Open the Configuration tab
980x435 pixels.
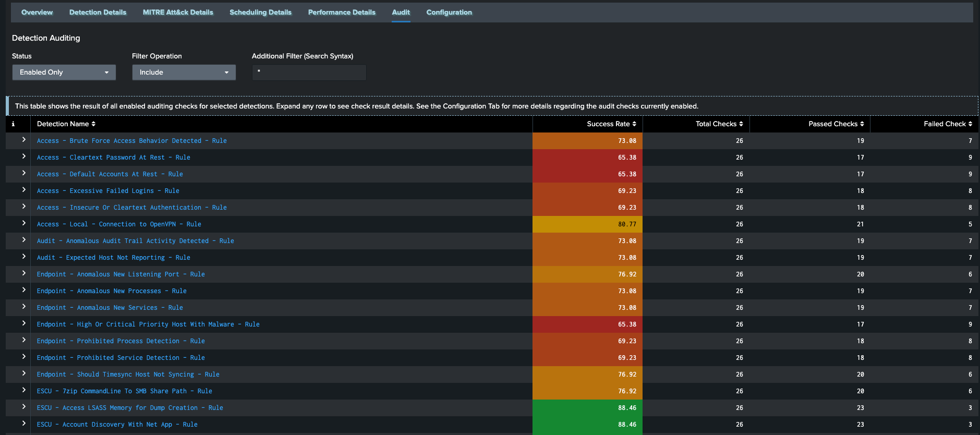[x=449, y=12]
